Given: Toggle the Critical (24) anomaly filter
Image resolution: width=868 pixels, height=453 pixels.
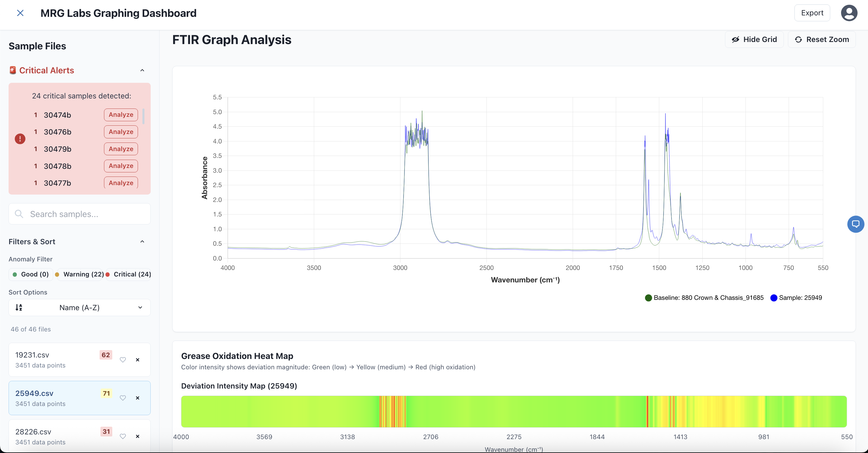Looking at the screenshot, I should [x=129, y=274].
